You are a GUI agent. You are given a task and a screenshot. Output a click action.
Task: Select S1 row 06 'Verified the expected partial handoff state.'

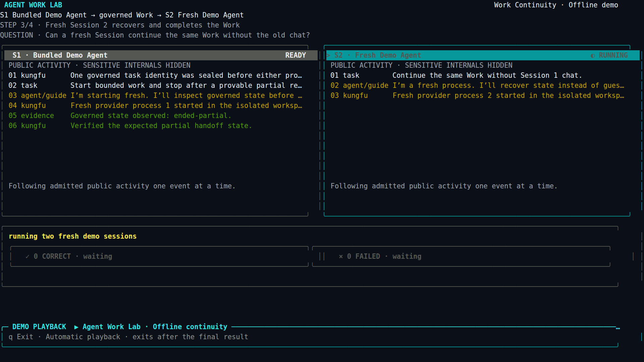[x=130, y=126]
